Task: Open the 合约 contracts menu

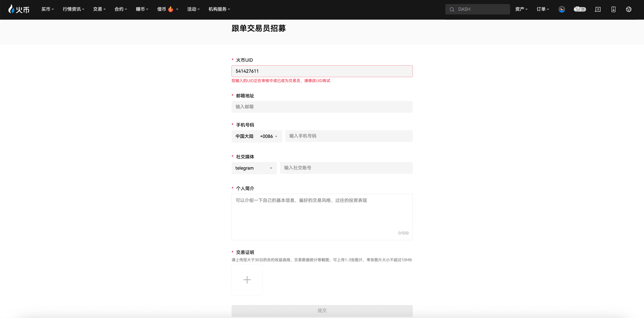Action: tap(120, 9)
